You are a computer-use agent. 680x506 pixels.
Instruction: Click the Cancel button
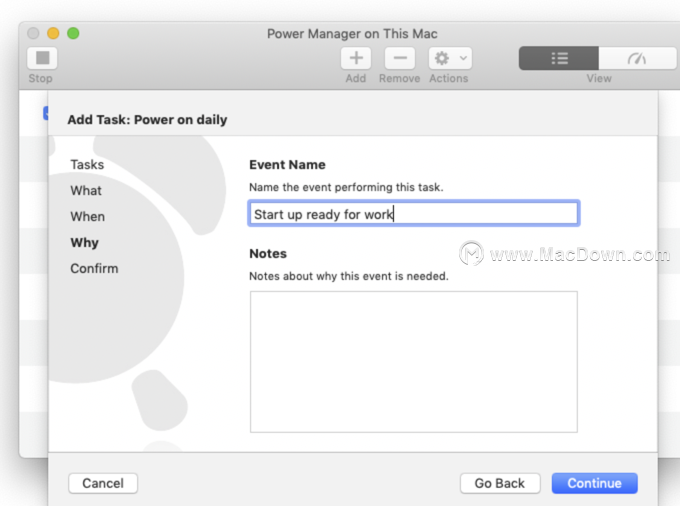(103, 483)
